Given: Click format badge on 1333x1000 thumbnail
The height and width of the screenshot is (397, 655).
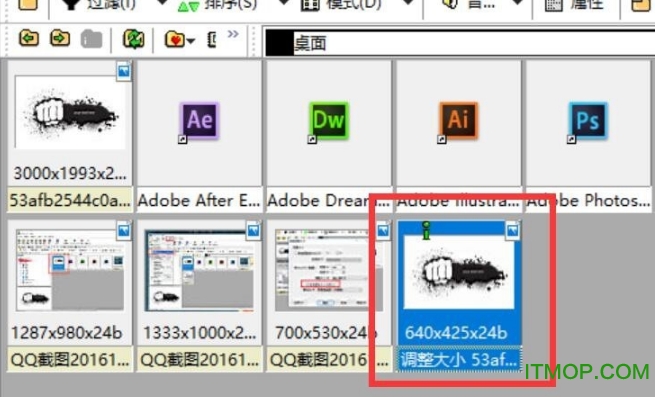Looking at the screenshot, I should point(253,231).
